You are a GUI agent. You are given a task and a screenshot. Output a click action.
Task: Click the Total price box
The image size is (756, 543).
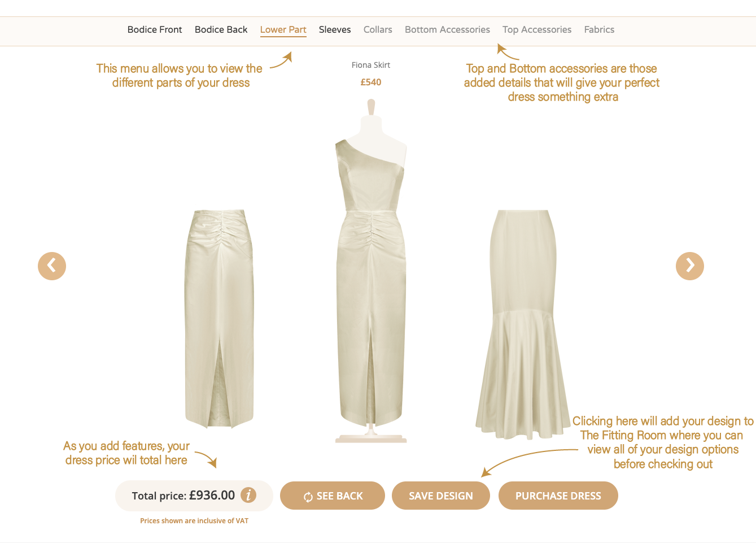point(194,496)
